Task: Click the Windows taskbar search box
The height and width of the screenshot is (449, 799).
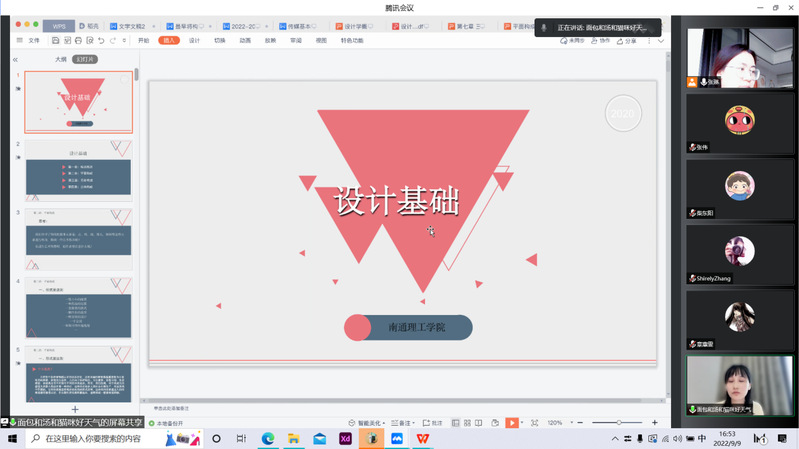Action: 114,438
